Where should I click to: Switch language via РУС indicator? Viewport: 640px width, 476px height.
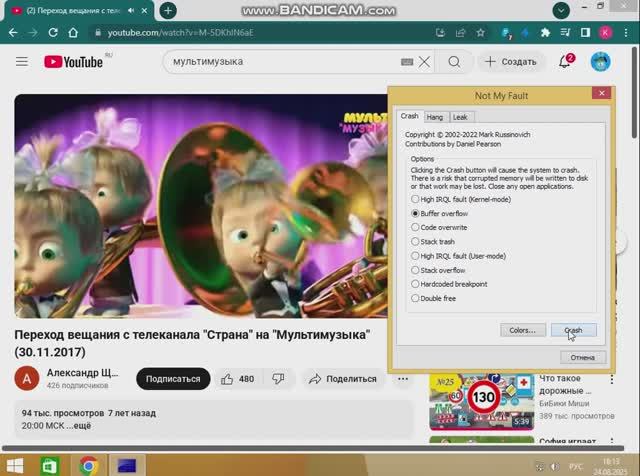[576, 466]
